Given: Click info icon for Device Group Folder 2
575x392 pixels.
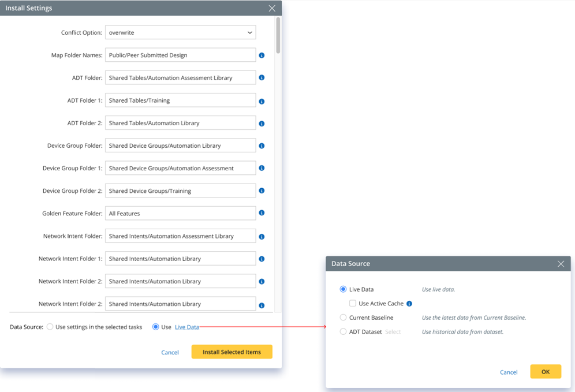Looking at the screenshot, I should [x=262, y=191].
